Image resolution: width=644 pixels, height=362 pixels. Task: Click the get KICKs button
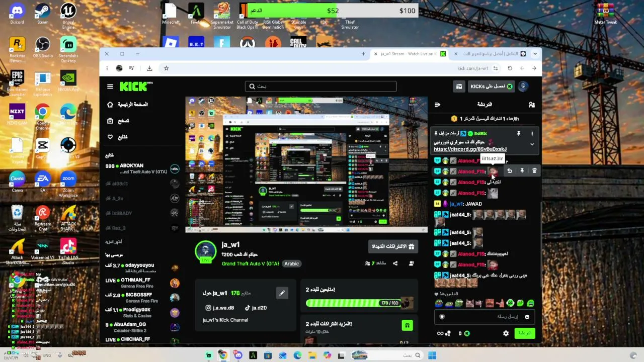[x=492, y=86]
